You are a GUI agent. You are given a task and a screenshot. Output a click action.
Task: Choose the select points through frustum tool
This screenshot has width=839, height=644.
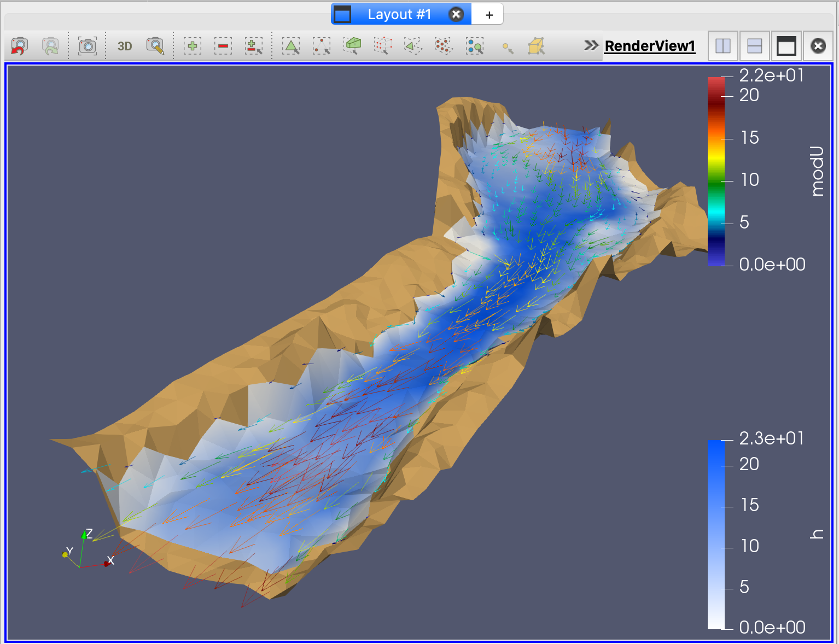(383, 46)
